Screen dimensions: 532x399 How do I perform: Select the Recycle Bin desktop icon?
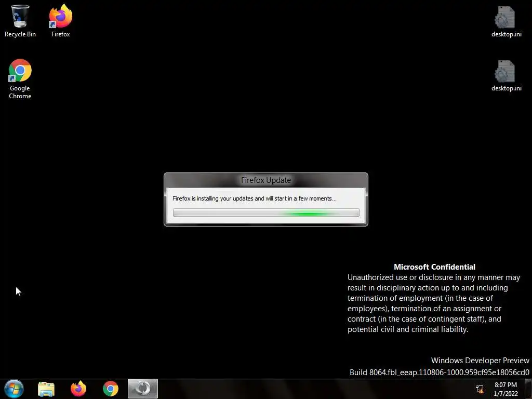point(20,20)
